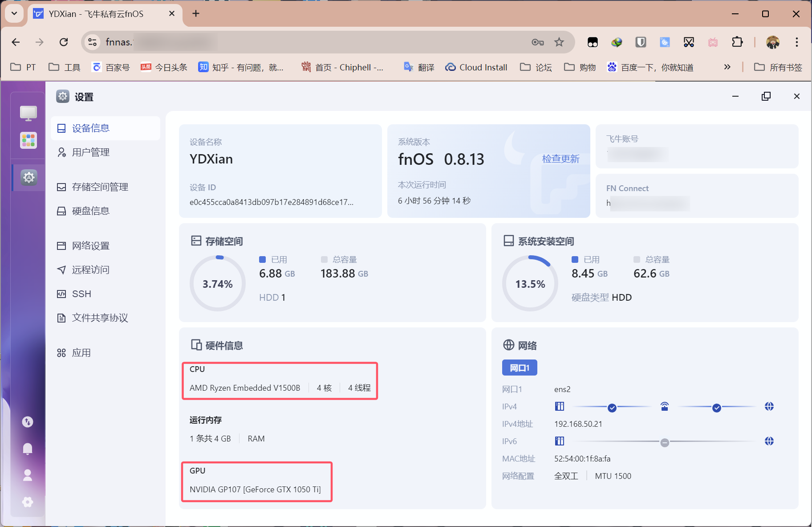Select 设备信息 in the settings menu

click(106, 128)
